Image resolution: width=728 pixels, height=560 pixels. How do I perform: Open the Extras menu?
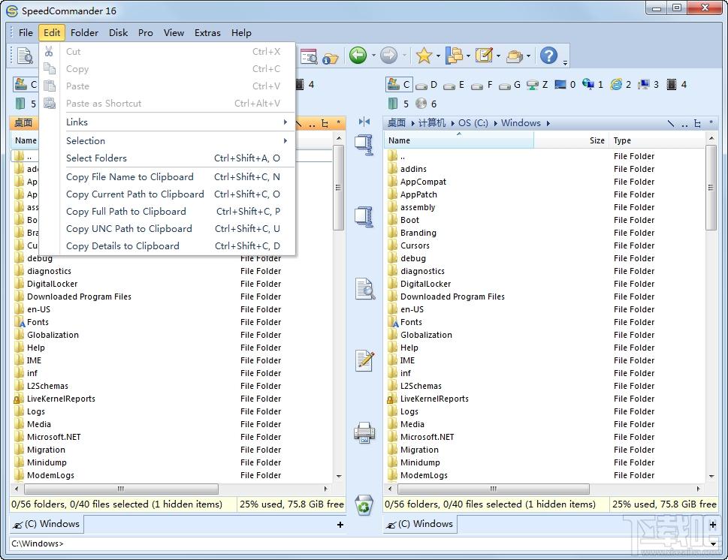(207, 33)
